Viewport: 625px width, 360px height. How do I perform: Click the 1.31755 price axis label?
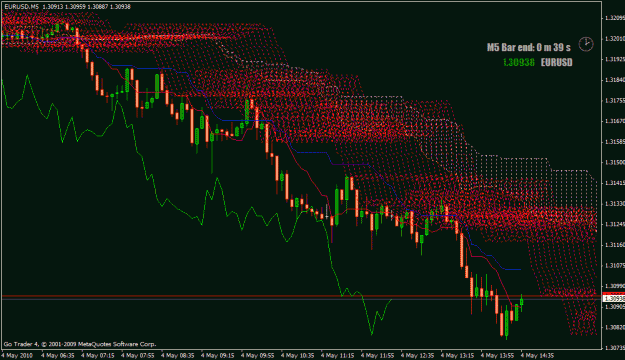(615, 100)
